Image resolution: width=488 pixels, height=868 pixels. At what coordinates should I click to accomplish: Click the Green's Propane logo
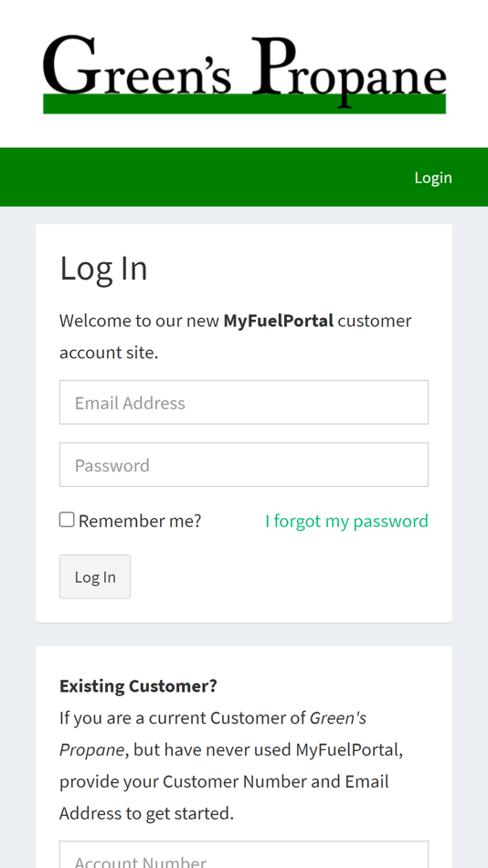244,74
